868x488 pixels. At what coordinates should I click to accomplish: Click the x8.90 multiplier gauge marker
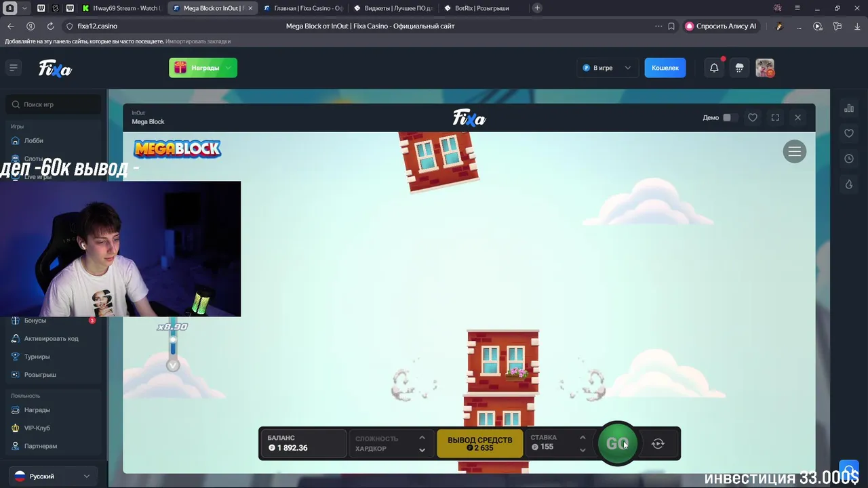click(x=172, y=327)
